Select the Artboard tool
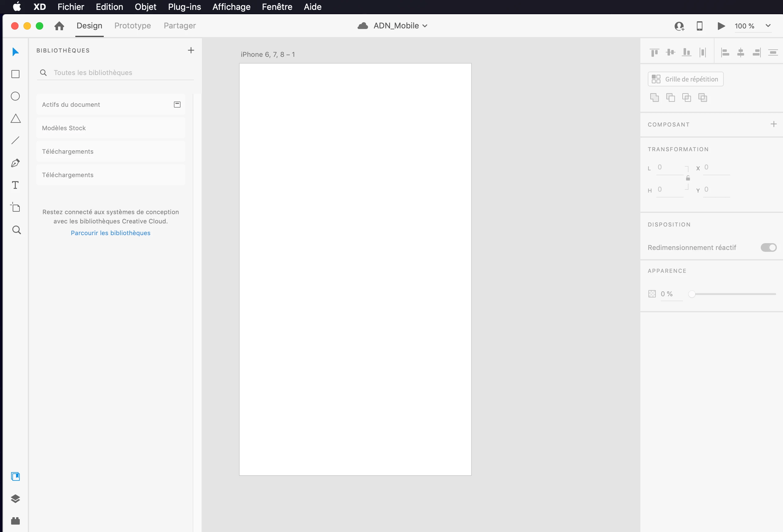This screenshot has height=532, width=783. click(x=15, y=207)
